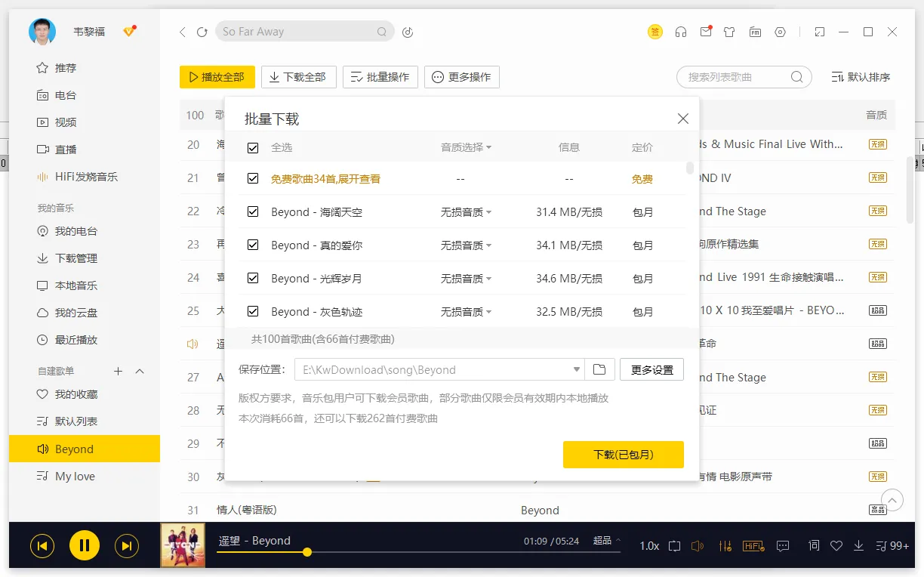This screenshot has height=577, width=924.
Task: Select the HiFi sound quality icon
Action: click(x=753, y=545)
